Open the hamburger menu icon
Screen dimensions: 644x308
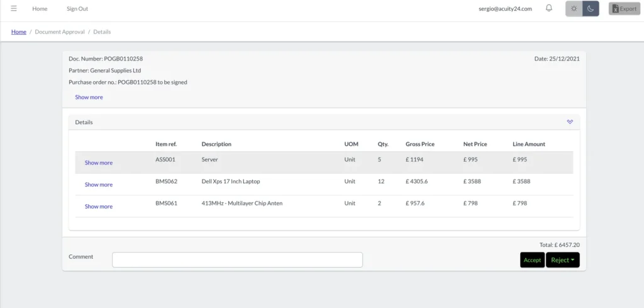14,9
